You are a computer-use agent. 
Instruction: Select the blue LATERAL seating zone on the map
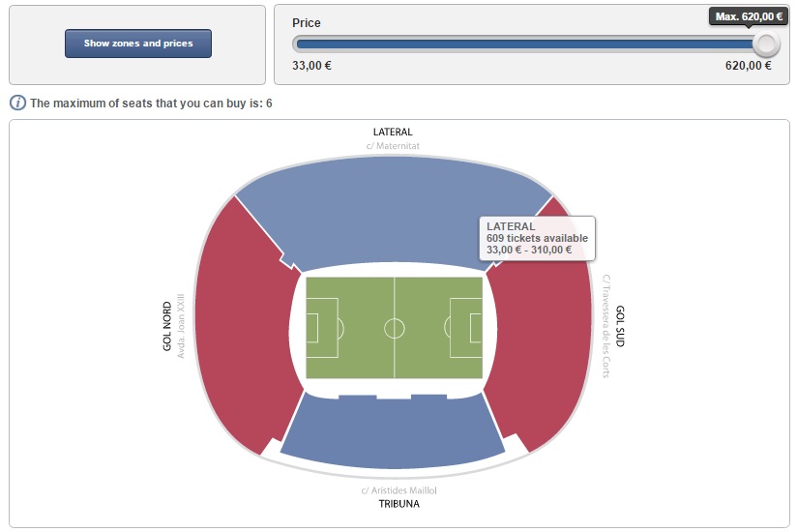tap(387, 213)
